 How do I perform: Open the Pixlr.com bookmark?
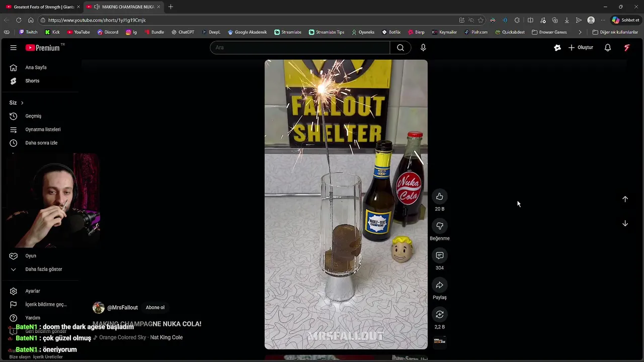475,32
